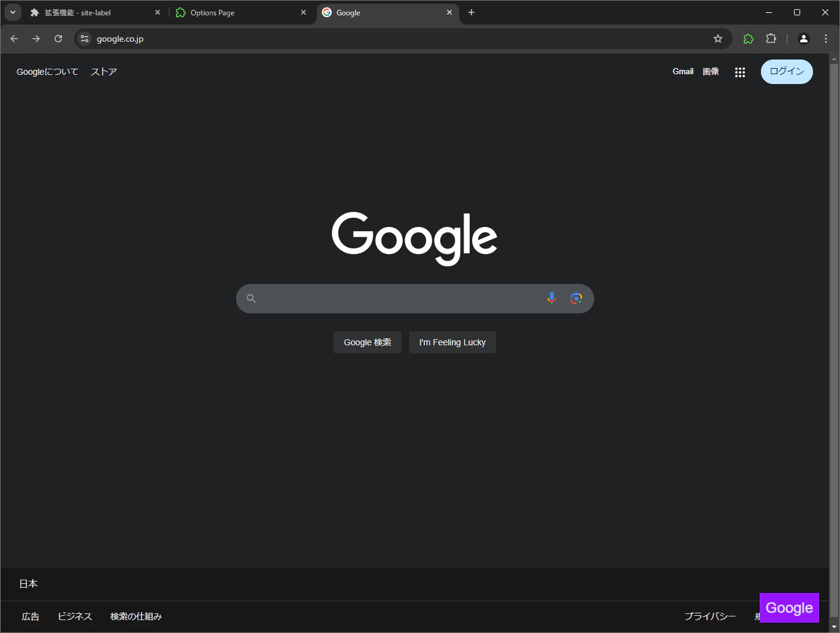The height and width of the screenshot is (633, 840).
Task: Click the purple Google site label
Action: pos(789,608)
